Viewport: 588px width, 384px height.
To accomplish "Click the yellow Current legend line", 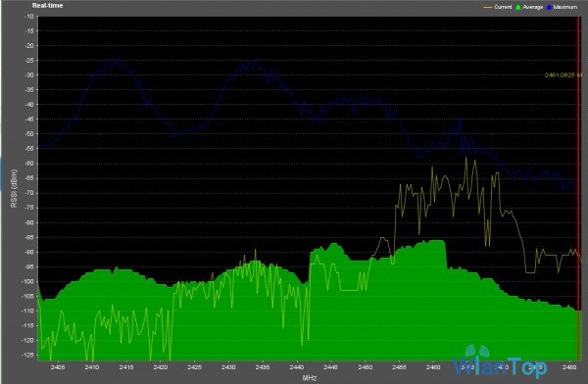I will 488,7.
